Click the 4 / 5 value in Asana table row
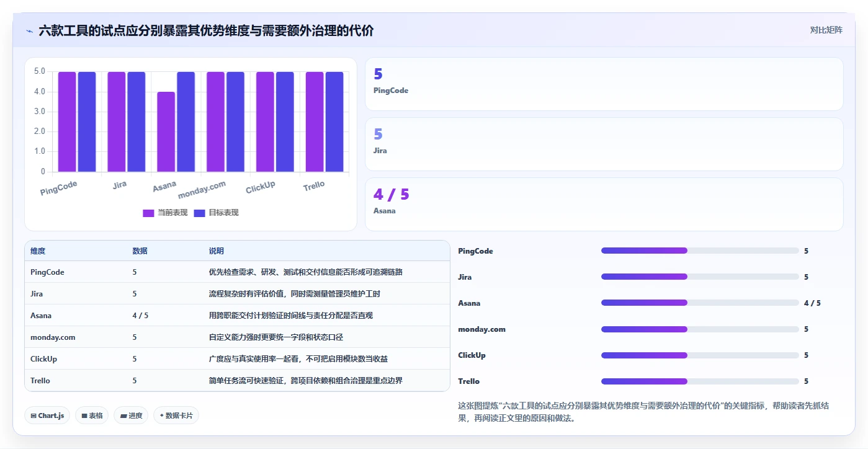Image resolution: width=868 pixels, height=449 pixels. [140, 316]
